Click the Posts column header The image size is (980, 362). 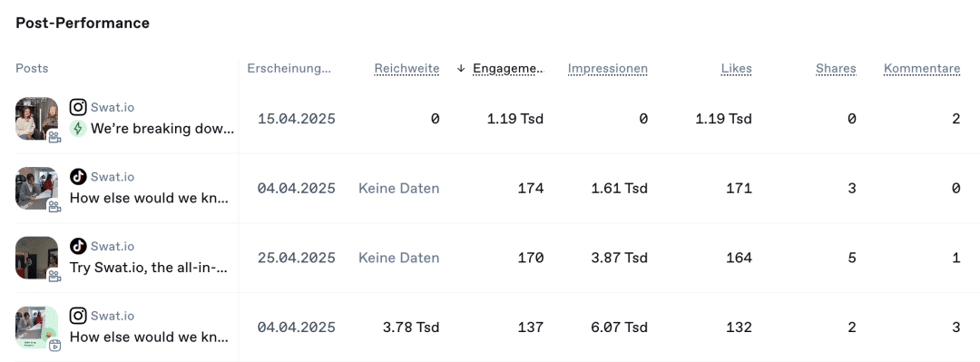click(32, 68)
